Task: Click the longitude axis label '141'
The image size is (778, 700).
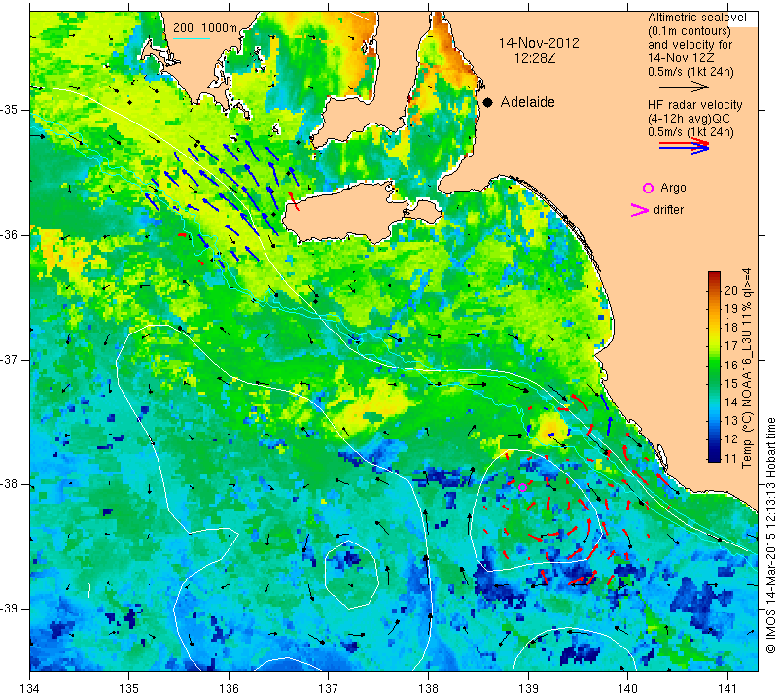Action: coord(727,689)
